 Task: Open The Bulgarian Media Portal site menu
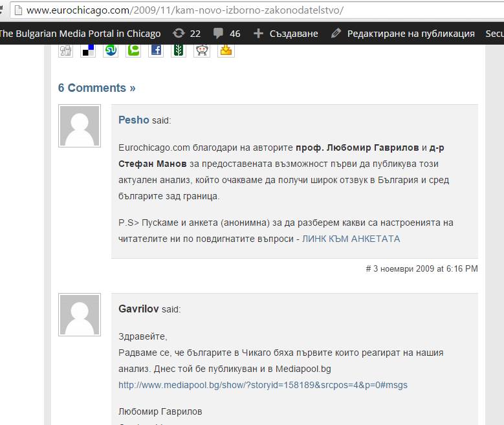click(x=80, y=34)
